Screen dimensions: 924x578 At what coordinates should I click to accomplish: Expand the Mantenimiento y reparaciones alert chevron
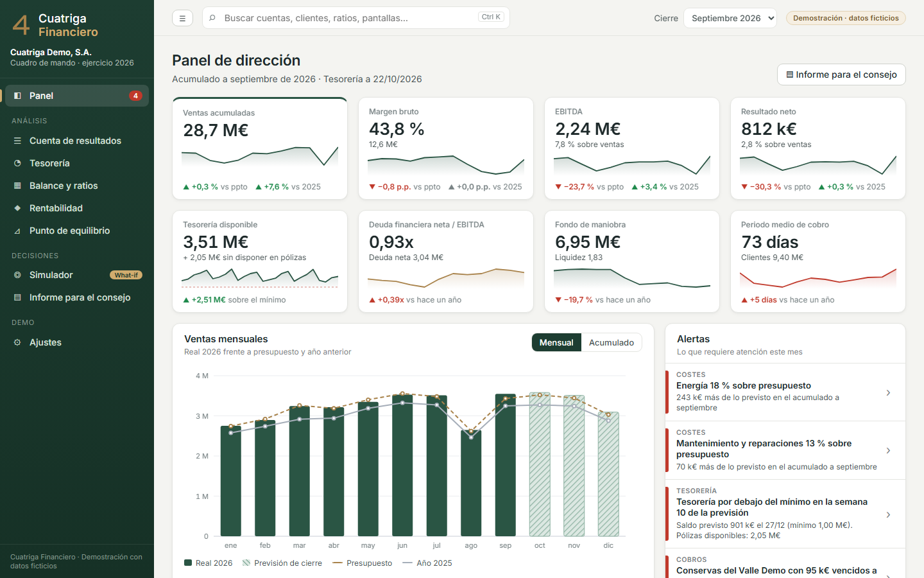(888, 450)
